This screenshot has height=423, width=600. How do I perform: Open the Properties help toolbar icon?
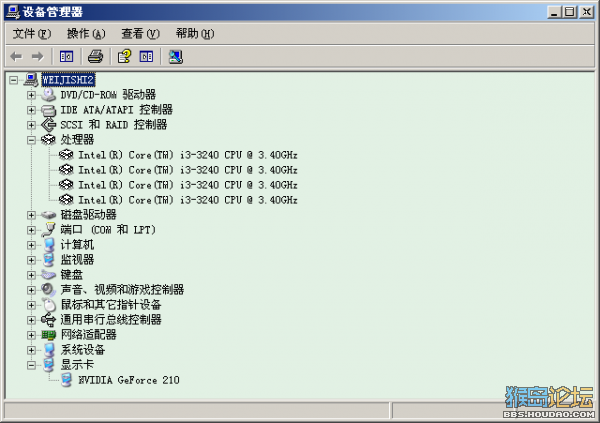124,57
